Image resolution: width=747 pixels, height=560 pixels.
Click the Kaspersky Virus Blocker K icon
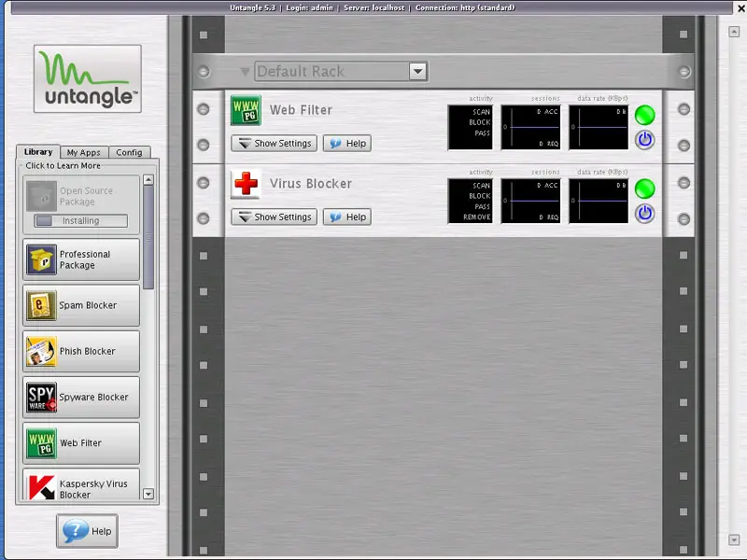tap(41, 486)
